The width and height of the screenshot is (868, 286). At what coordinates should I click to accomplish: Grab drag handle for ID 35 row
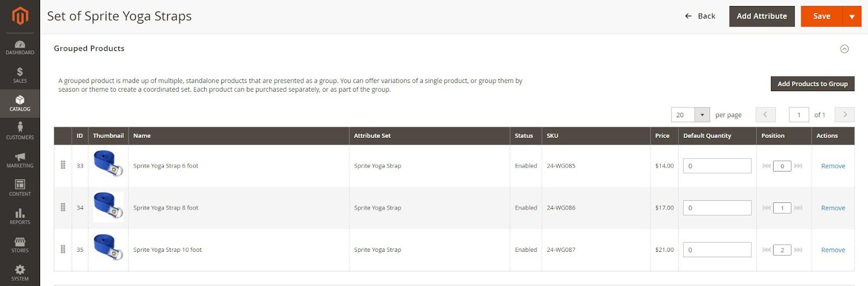[x=63, y=249]
